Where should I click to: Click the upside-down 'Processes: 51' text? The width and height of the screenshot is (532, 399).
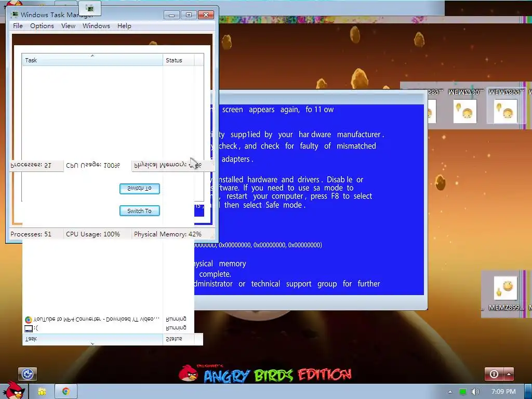pos(31,165)
